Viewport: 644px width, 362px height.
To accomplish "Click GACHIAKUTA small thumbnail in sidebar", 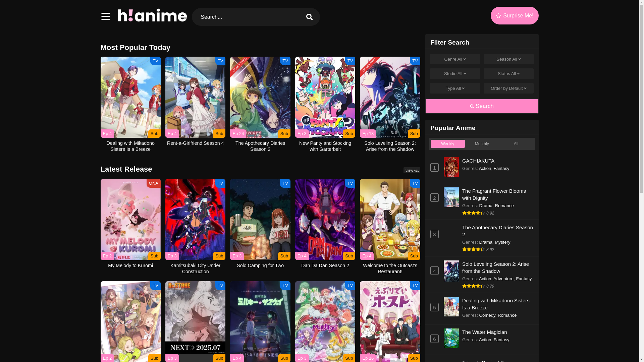I will coord(451,167).
